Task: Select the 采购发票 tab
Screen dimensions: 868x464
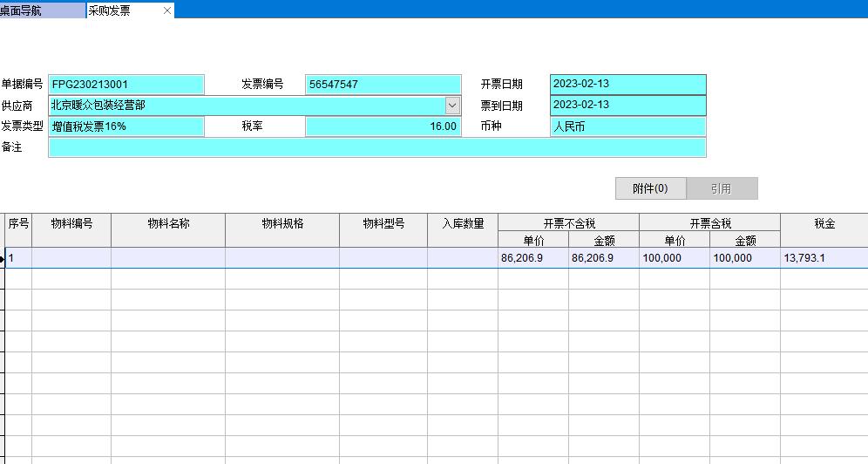Action: pyautogui.click(x=122, y=10)
